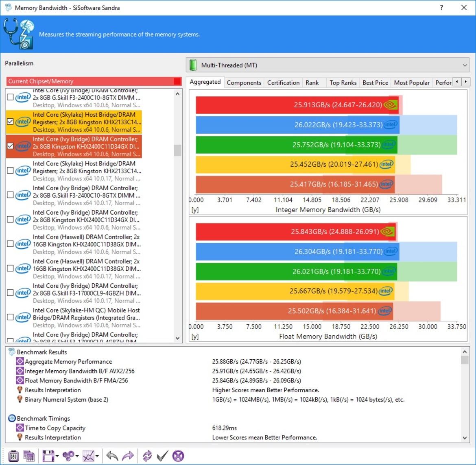This screenshot has width=476, height=465.
Task: Click the reference list scroll down arrow
Action: (178, 338)
